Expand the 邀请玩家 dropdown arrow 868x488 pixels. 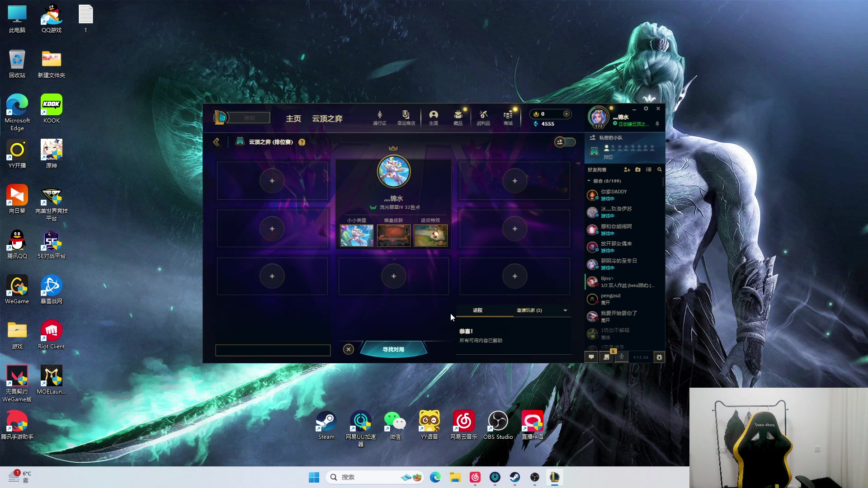(x=565, y=310)
